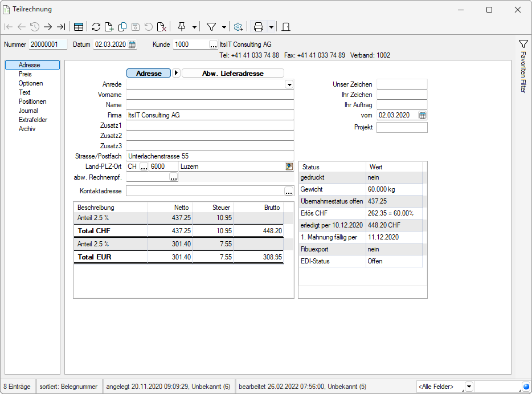Copy the current record
532x394 pixels.
(x=122, y=27)
